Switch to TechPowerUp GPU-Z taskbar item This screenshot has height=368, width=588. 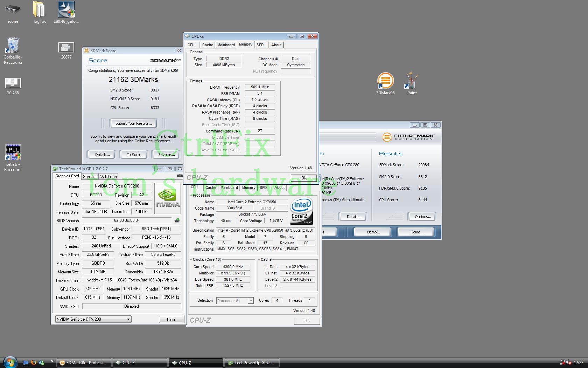click(252, 363)
